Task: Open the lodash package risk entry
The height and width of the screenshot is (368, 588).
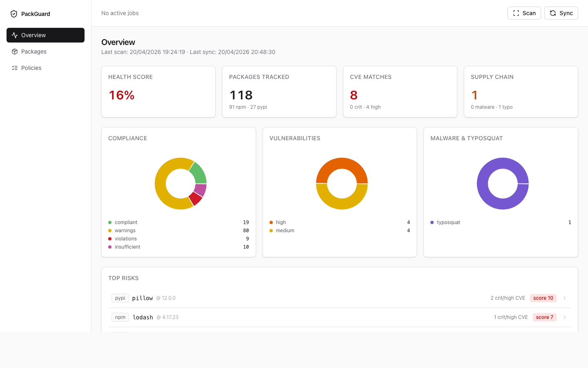Action: click(x=143, y=317)
